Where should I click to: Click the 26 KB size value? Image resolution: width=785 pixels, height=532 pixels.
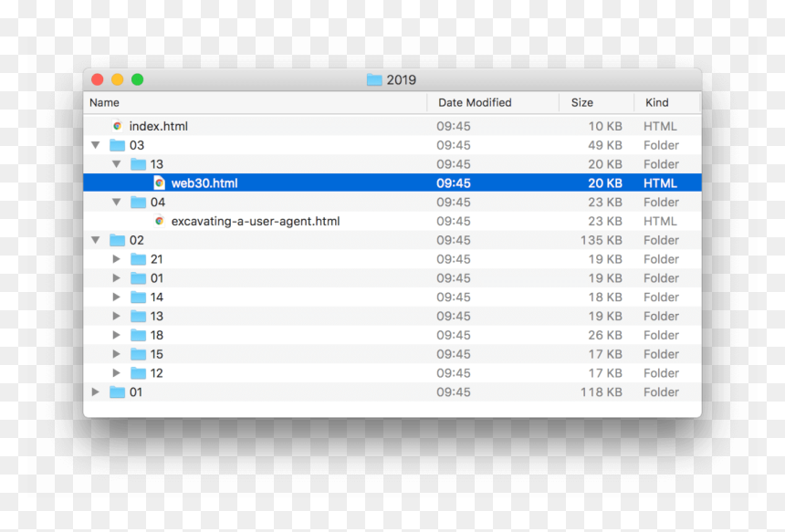605,335
